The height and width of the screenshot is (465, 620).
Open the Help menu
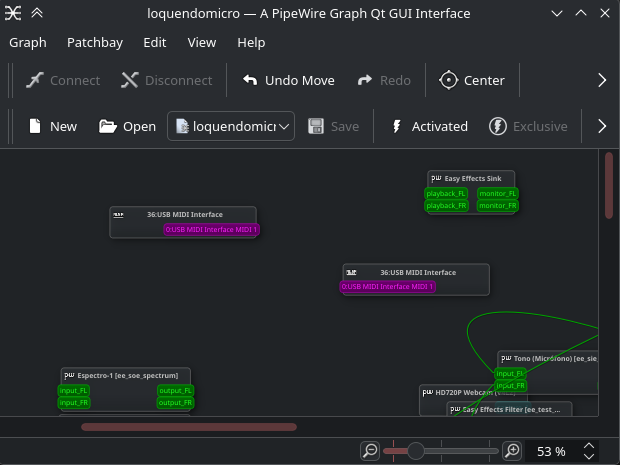pyautogui.click(x=251, y=43)
